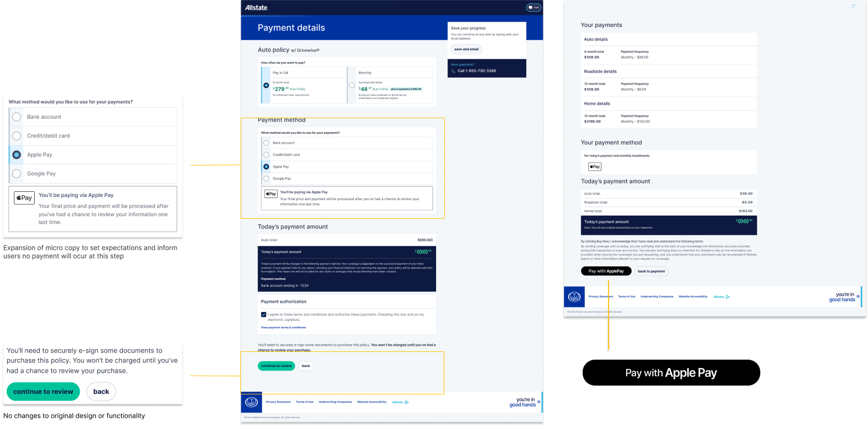868x426 pixels.
Task: Select Credit/debit card radio in the enlarged left callout
Action: (17, 136)
